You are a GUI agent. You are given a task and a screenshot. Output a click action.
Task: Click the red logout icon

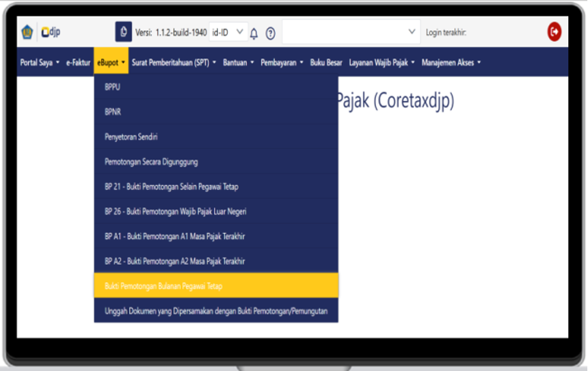pos(554,31)
